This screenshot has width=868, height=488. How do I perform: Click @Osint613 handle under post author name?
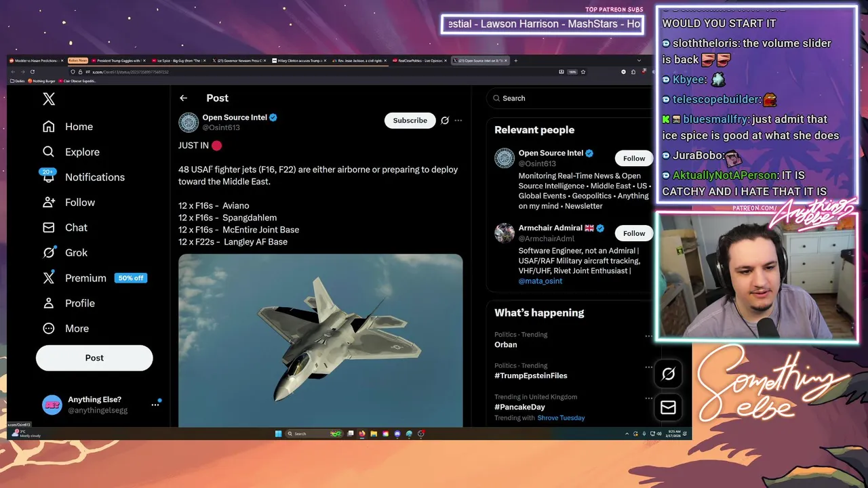221,127
